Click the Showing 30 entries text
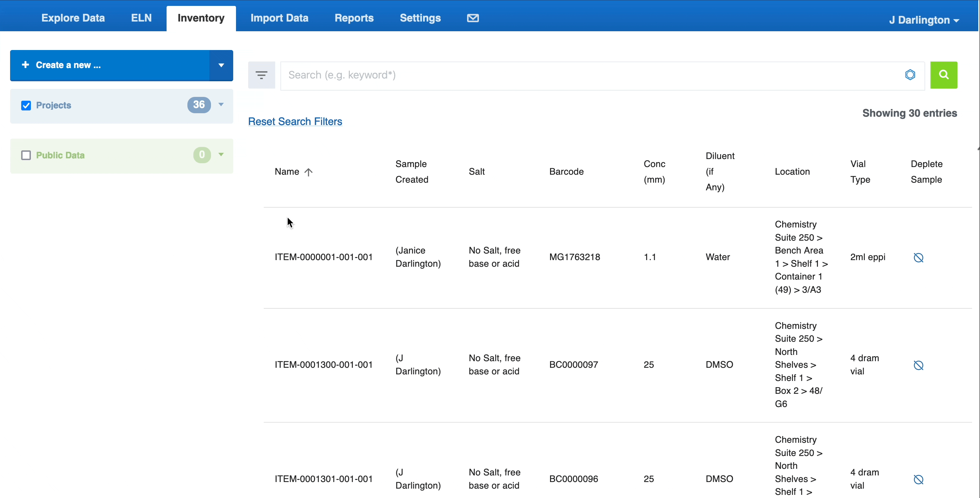 [909, 113]
